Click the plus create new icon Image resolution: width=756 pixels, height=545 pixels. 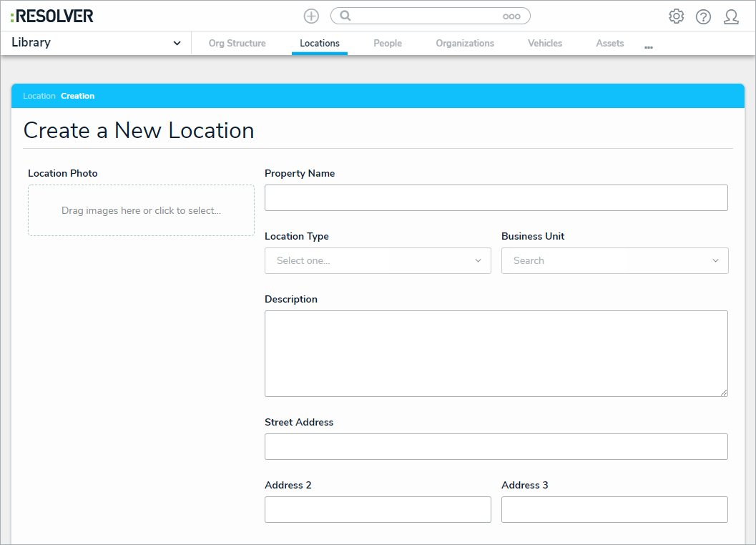[311, 16]
